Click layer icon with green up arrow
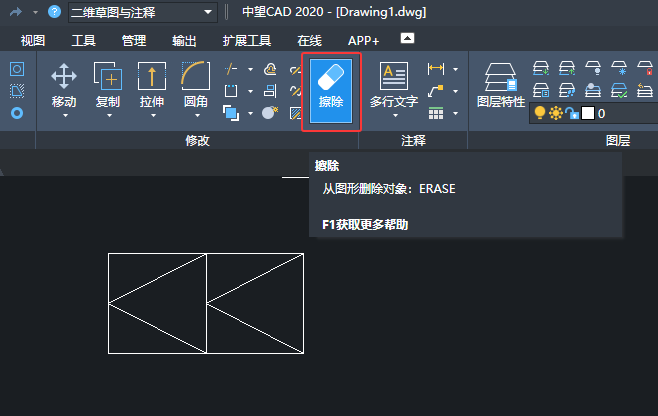Viewport: 658px width, 416px height. coord(567,68)
